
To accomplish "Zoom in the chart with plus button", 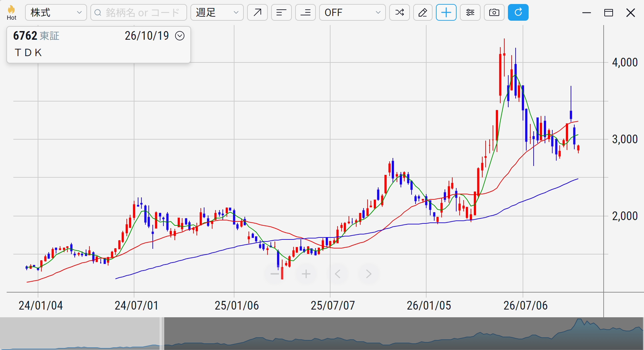I will [x=306, y=274].
